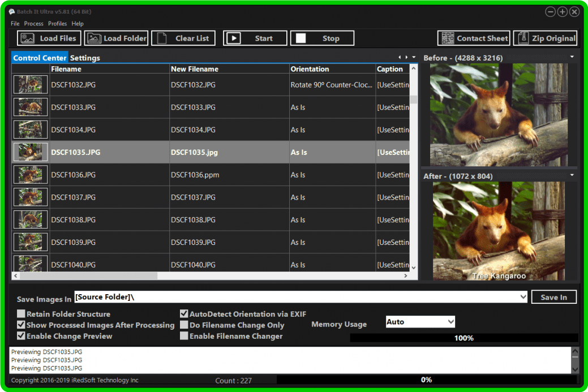Toggle Retain Folder Structure checkbox
Image resolution: width=588 pixels, height=392 pixels.
pyautogui.click(x=21, y=314)
